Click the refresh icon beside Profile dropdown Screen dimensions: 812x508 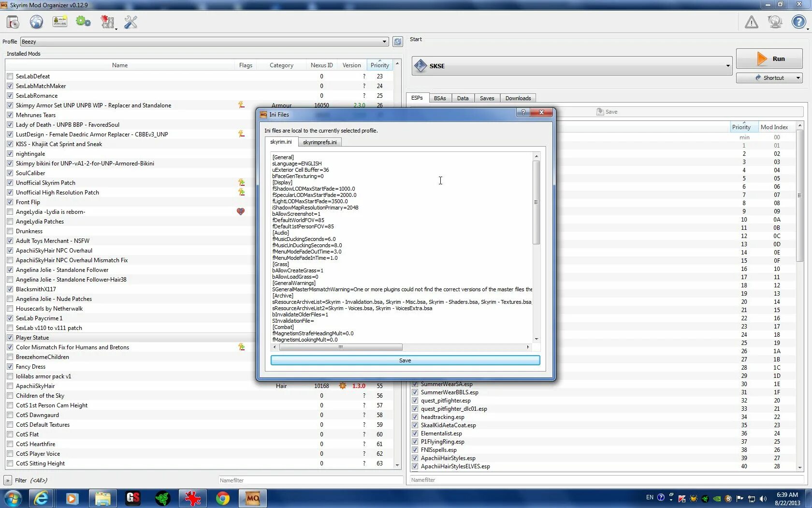tap(397, 42)
